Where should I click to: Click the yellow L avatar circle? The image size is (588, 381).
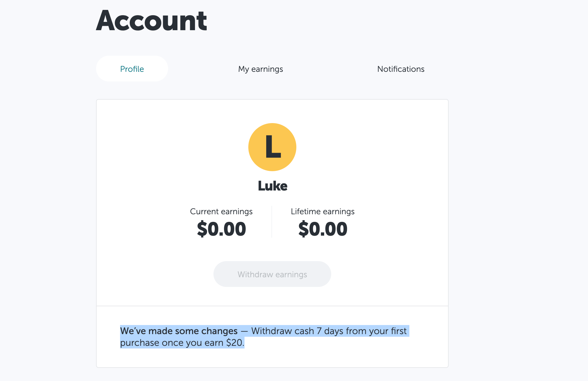[272, 147]
